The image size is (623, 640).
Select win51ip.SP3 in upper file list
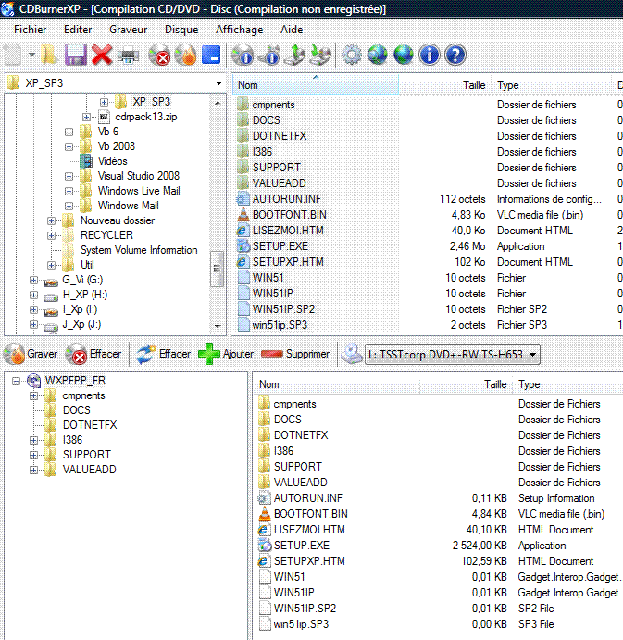(280, 325)
